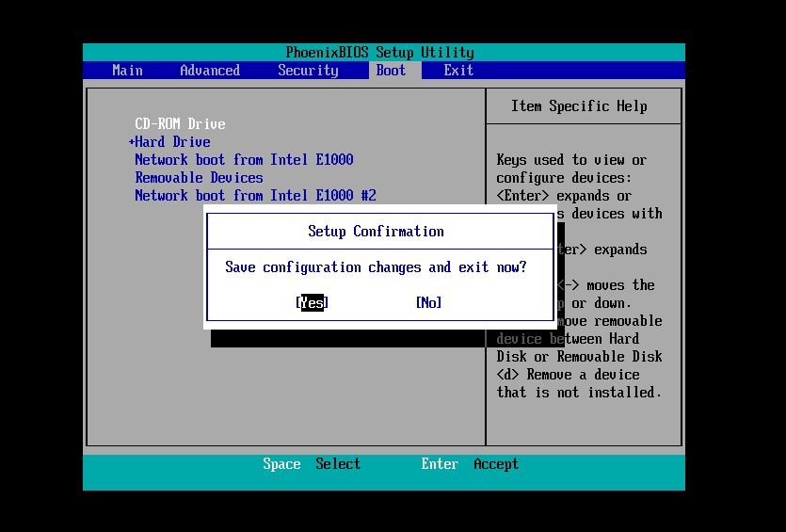Click 'configure devices:' help line
786x532 pixels.
(x=564, y=178)
